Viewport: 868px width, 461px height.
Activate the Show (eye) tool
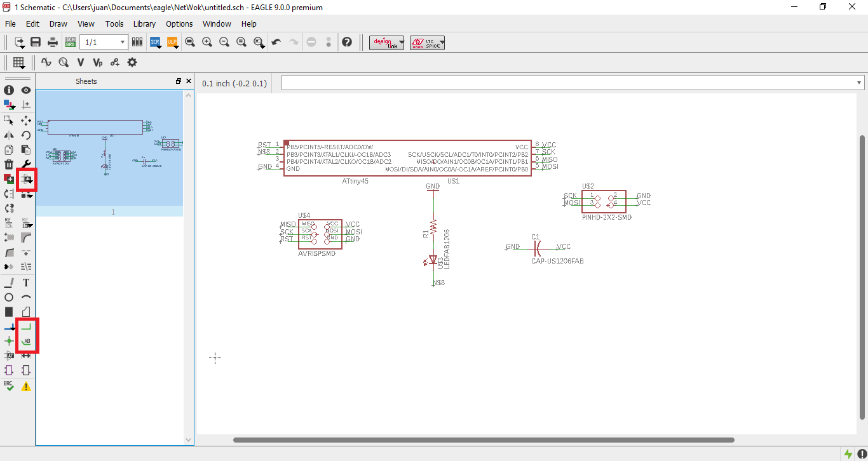26,90
